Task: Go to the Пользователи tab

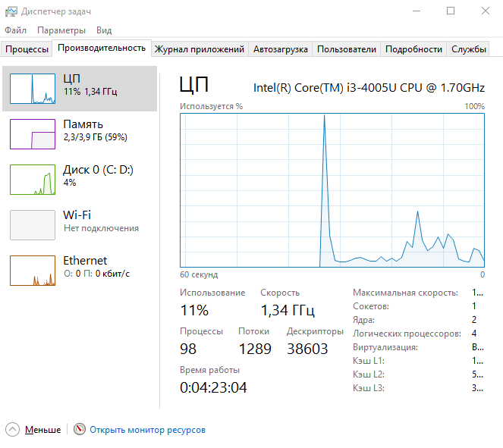Action: click(x=346, y=49)
